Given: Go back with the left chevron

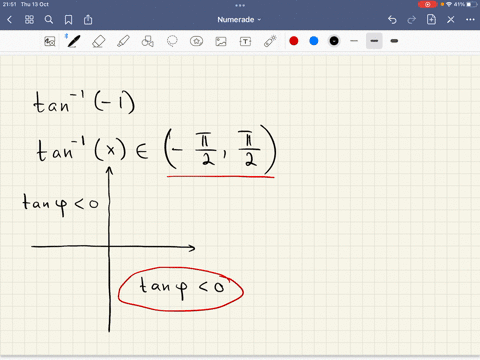Looking at the screenshot, I should point(10,20).
